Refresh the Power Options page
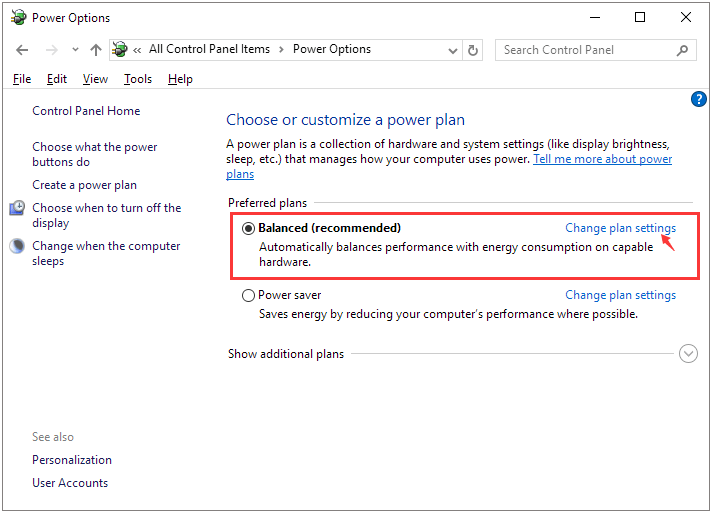Image resolution: width=711 pixels, height=511 pixels. pyautogui.click(x=474, y=50)
